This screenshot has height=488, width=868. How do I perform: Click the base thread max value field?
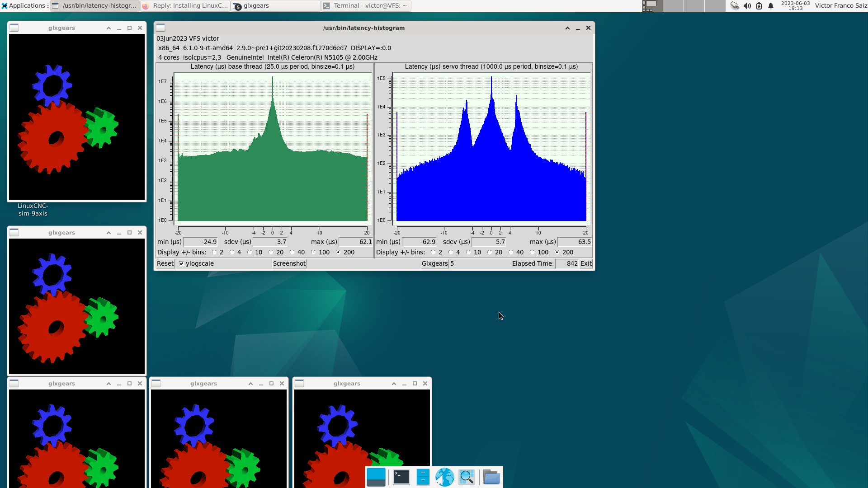click(x=356, y=242)
